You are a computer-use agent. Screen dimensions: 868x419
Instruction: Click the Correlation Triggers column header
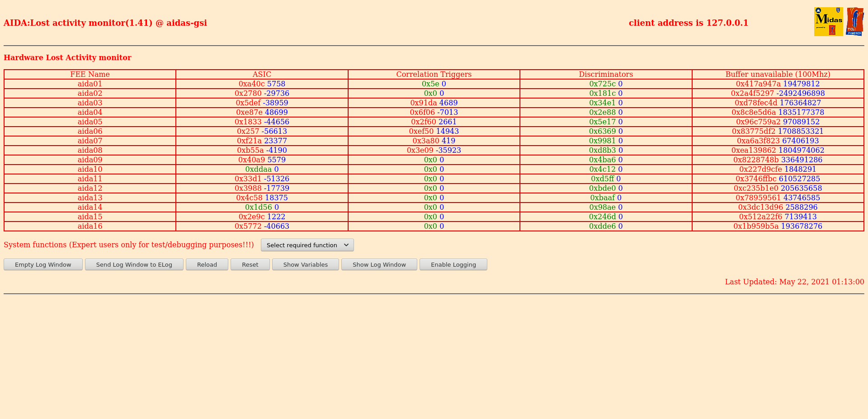[434, 74]
